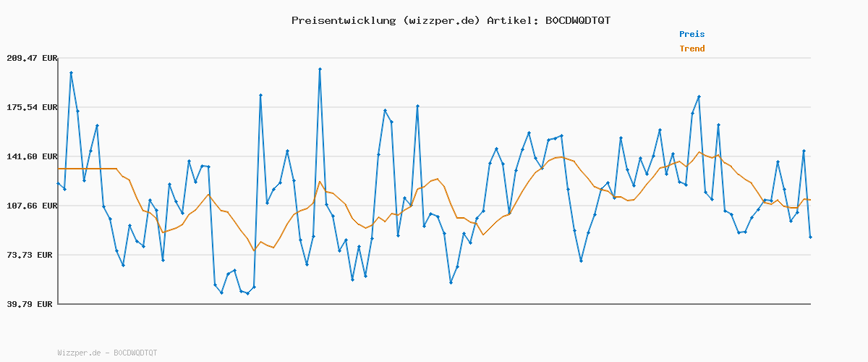Screen dimensions: 868x362
Task: Click the last data point of the price line
Action: click(810, 237)
